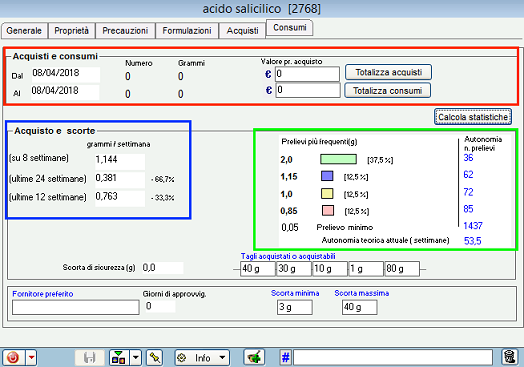Click the 1 g taglio box

pos(366,269)
